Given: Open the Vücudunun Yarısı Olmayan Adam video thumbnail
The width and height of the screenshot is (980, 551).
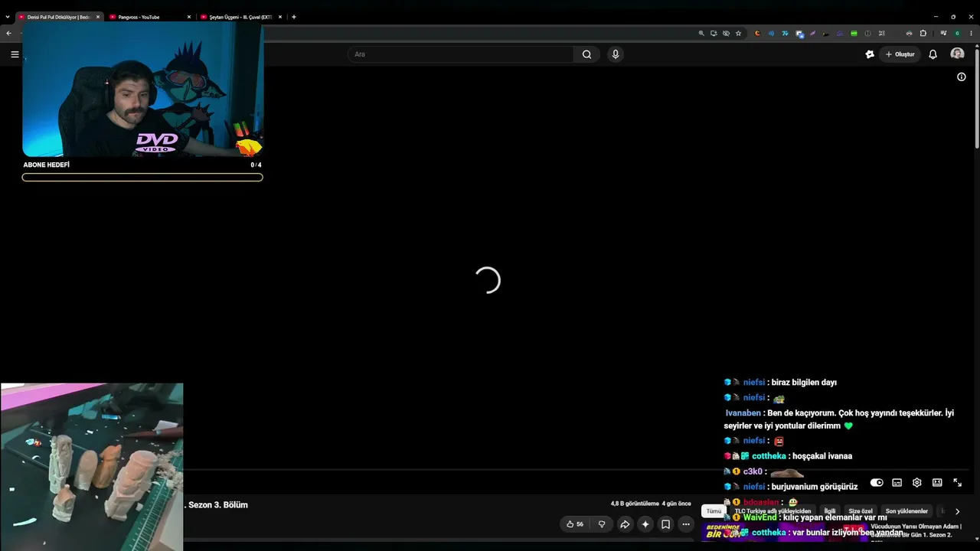Looking at the screenshot, I should click(785, 532).
